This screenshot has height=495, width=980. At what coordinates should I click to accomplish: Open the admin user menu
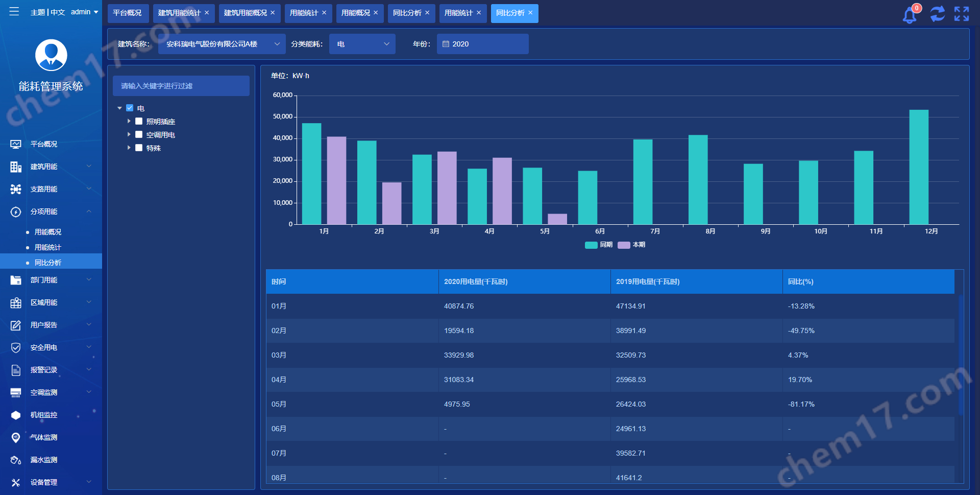(x=84, y=12)
